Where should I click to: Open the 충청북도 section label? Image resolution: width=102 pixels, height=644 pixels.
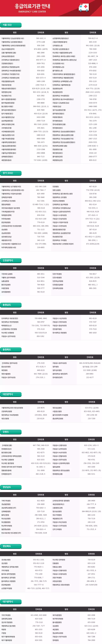7,350
